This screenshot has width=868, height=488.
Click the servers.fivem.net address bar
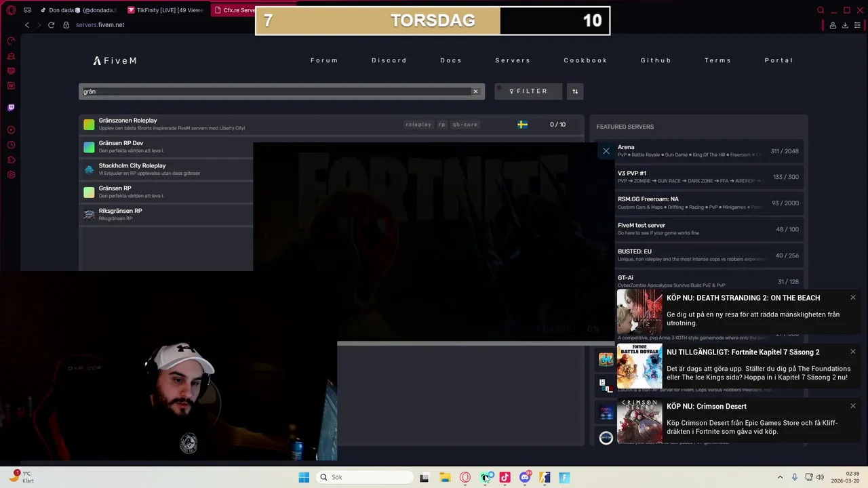pos(100,25)
